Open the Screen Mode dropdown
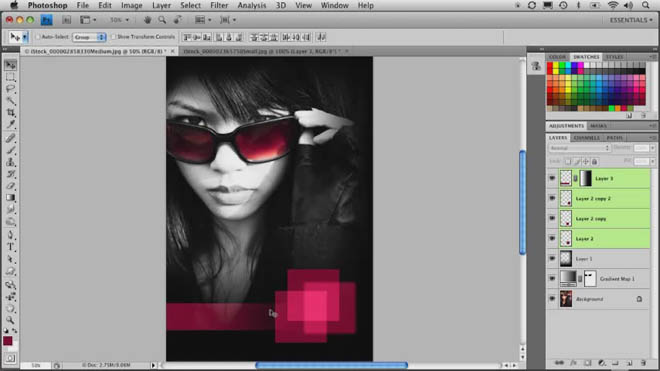The height and width of the screenshot is (371, 660). tap(228, 20)
